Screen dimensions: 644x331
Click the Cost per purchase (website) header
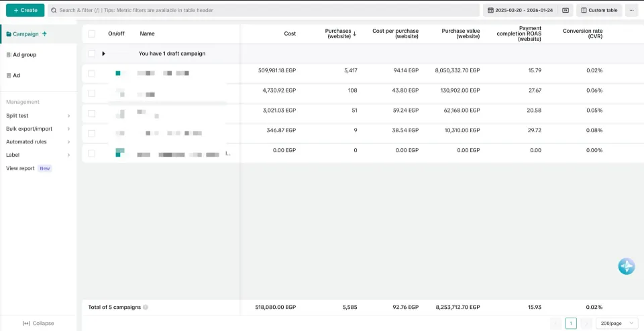[x=395, y=34]
